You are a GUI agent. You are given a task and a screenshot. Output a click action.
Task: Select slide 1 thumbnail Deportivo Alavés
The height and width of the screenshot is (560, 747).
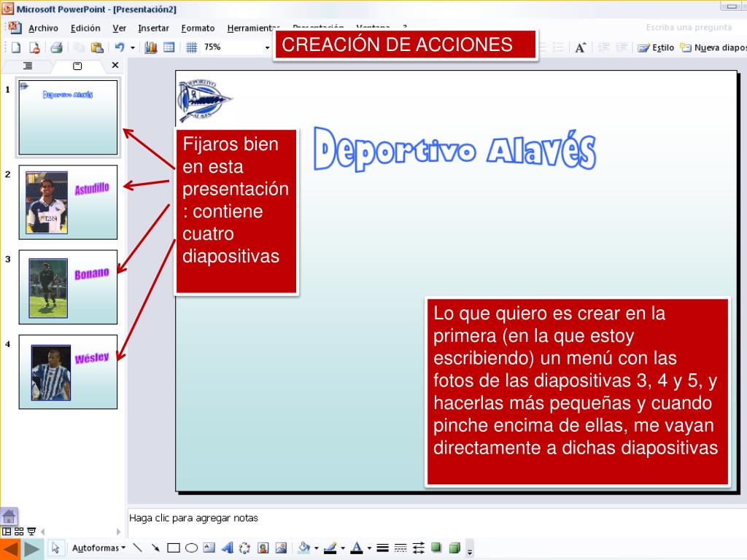(68, 117)
